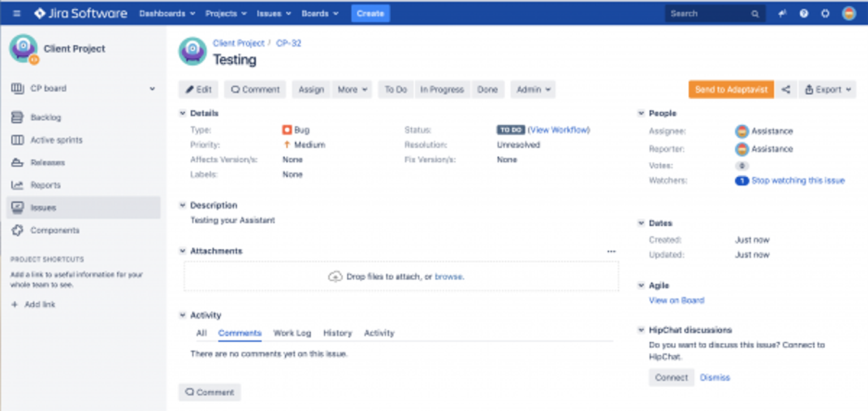Image resolution: width=868 pixels, height=411 pixels.
Task: Click the Issues sidebar icon
Action: 17,208
